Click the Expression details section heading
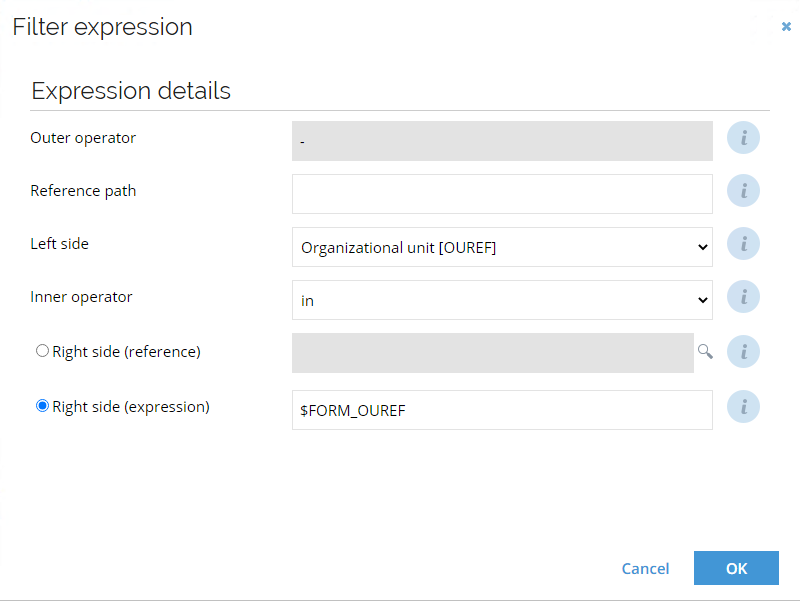The height and width of the screenshot is (601, 800). click(x=131, y=91)
